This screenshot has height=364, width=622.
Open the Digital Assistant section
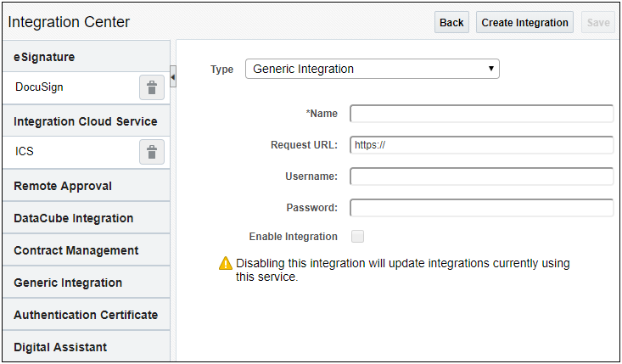coord(87,347)
